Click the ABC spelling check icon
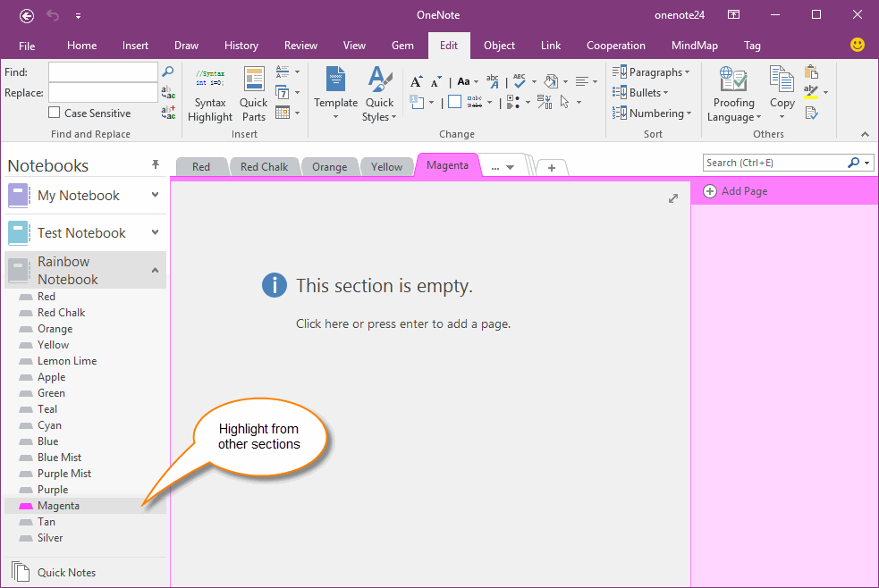 pos(520,81)
